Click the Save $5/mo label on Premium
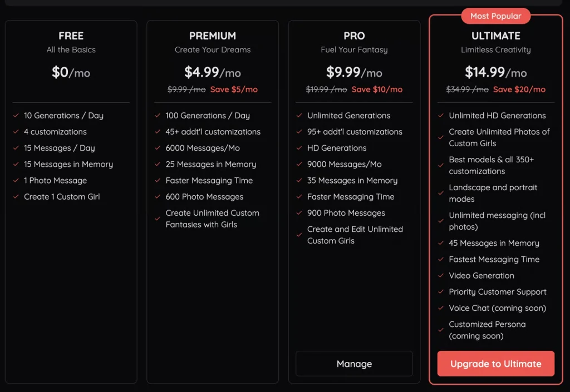Image resolution: width=570 pixels, height=392 pixels. (x=234, y=90)
